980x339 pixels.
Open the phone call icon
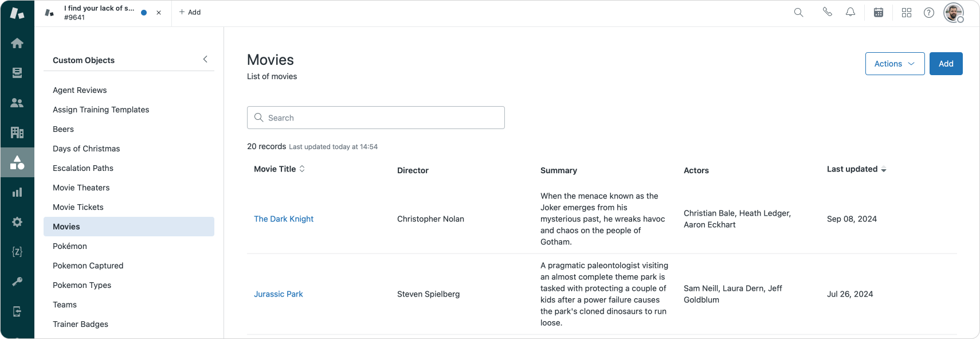[827, 12]
